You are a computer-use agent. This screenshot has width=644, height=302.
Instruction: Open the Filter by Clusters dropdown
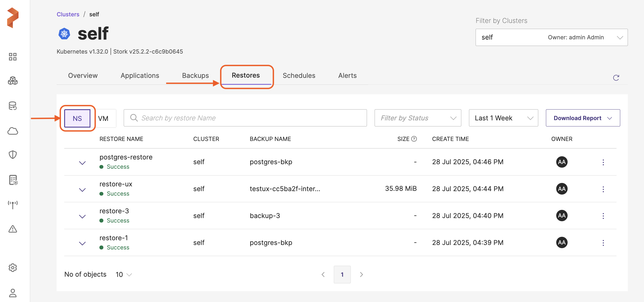click(551, 37)
